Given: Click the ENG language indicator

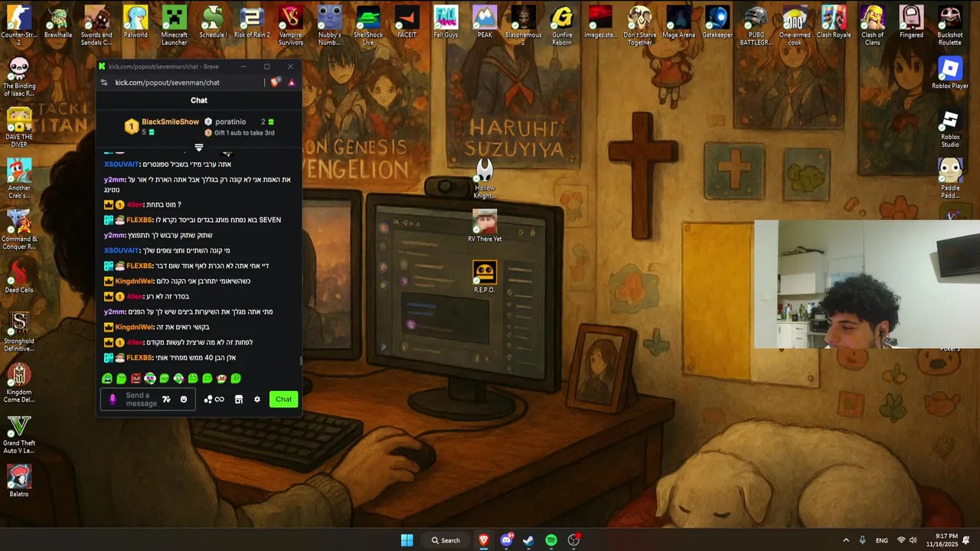Looking at the screenshot, I should click(882, 540).
